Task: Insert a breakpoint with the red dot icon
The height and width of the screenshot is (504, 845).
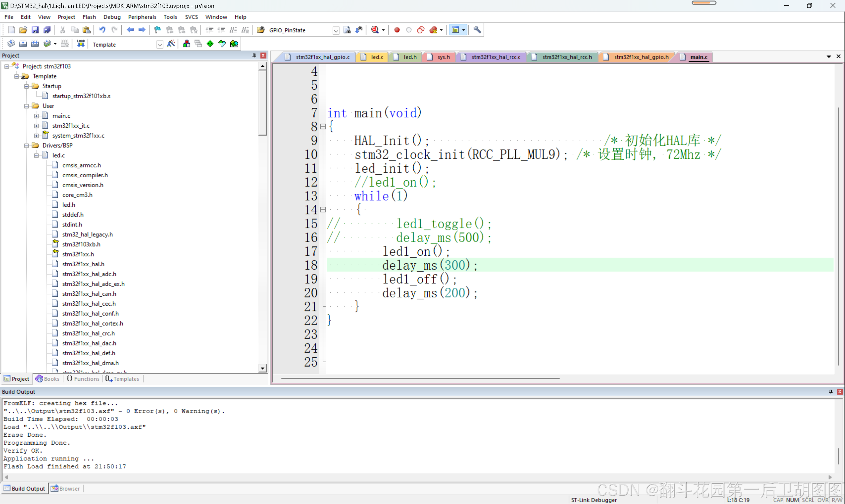Action: tap(397, 30)
